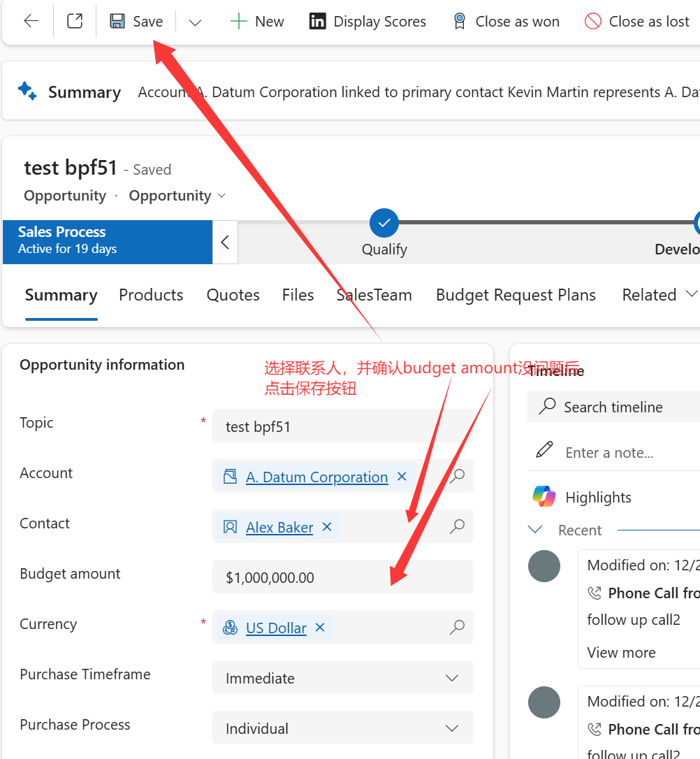Click the Copilot Highlights icon
Viewport: 700px width, 759px height.
[544, 497]
